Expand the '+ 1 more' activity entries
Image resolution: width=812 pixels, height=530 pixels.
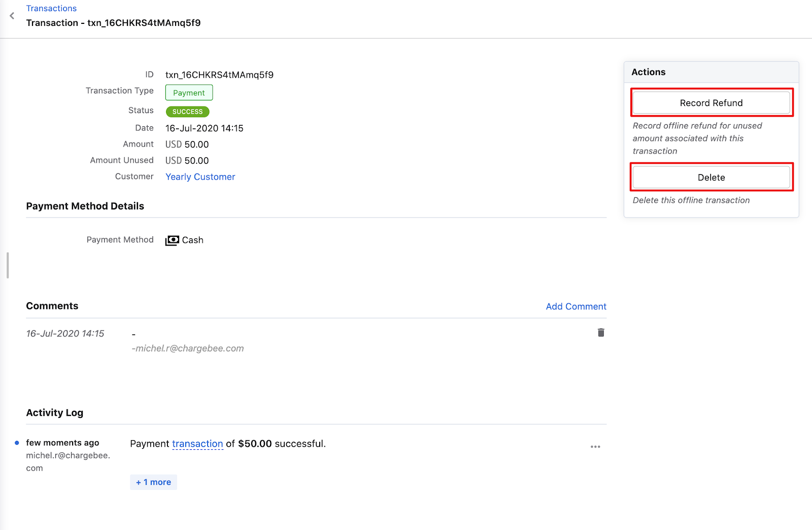click(153, 482)
